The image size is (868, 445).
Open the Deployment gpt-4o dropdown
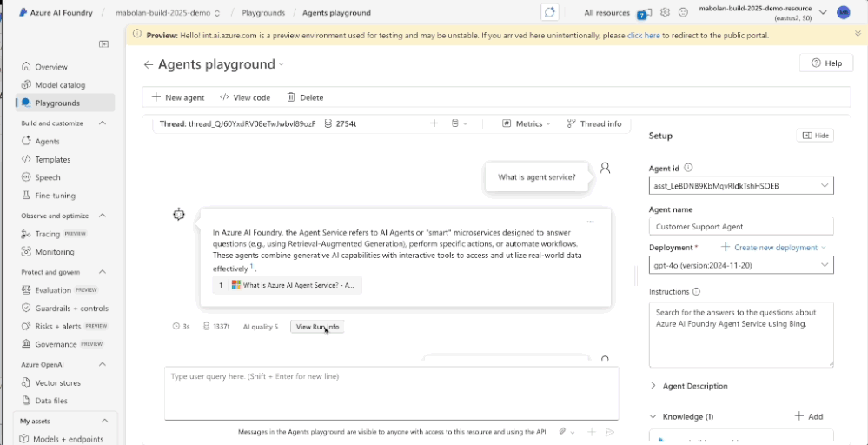[x=741, y=265]
